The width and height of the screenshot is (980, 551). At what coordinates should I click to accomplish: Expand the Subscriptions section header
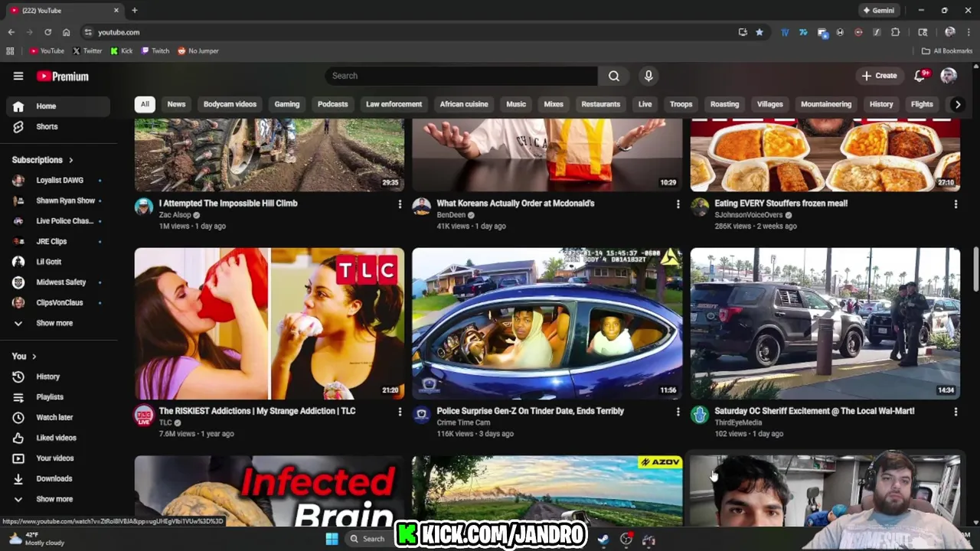tap(43, 160)
